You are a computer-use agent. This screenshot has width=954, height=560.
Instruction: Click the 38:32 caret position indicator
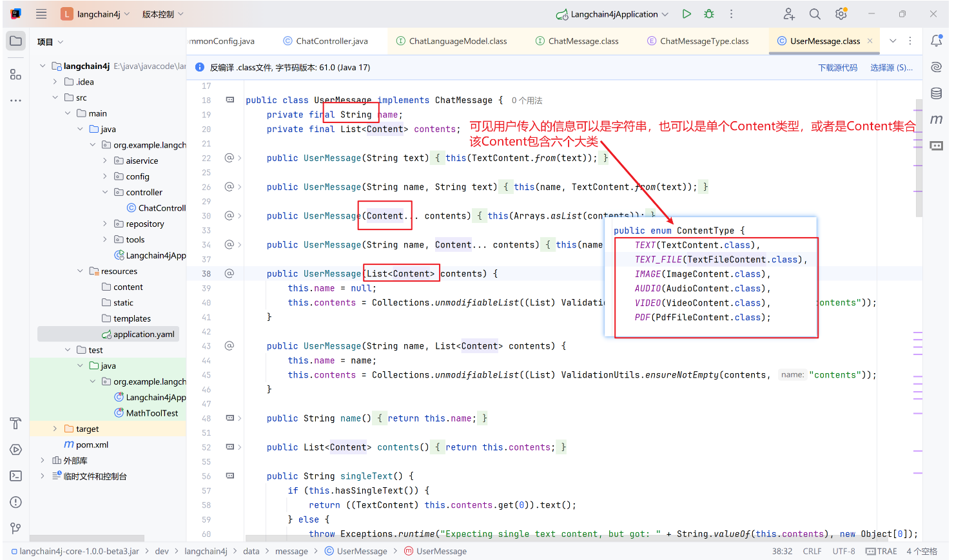782,551
